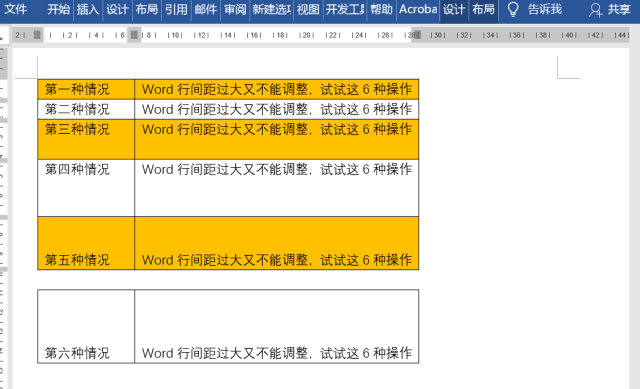Click the Tell Me lightbulb icon
The height and width of the screenshot is (389, 640).
[513, 9]
